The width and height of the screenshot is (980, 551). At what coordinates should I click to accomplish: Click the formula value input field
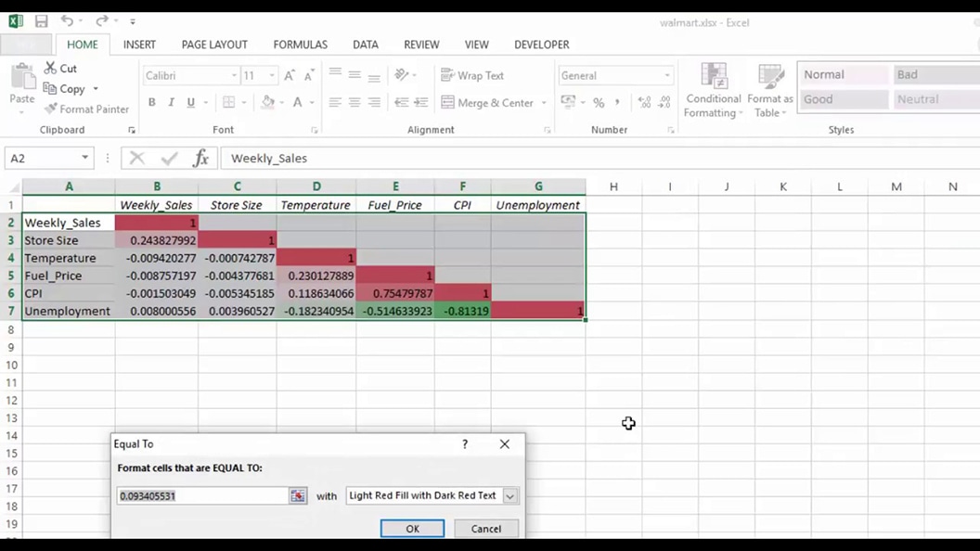pos(200,495)
